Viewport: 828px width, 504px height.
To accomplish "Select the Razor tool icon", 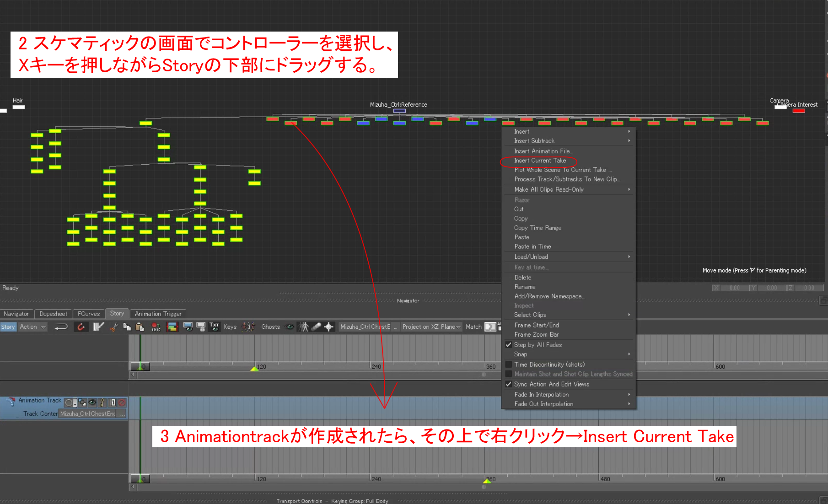I will 98,327.
